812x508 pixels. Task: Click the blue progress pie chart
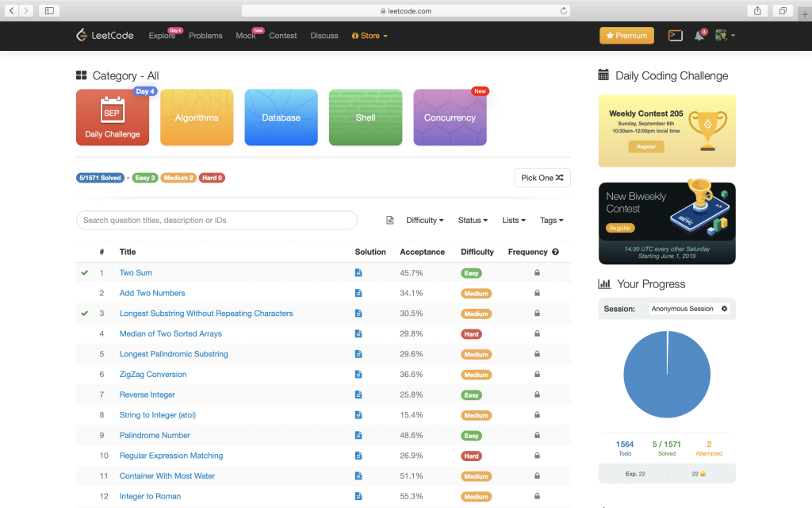[667, 375]
